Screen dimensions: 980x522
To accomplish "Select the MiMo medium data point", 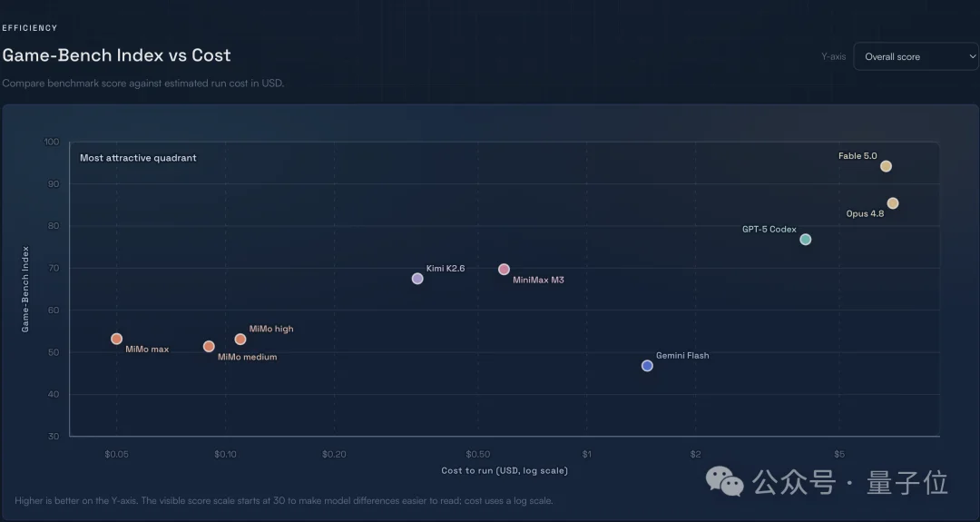I will (x=209, y=346).
